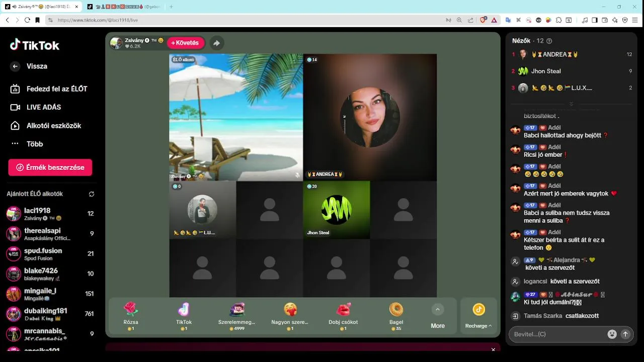
Task: Send the Bagel gift
Action: click(x=396, y=316)
